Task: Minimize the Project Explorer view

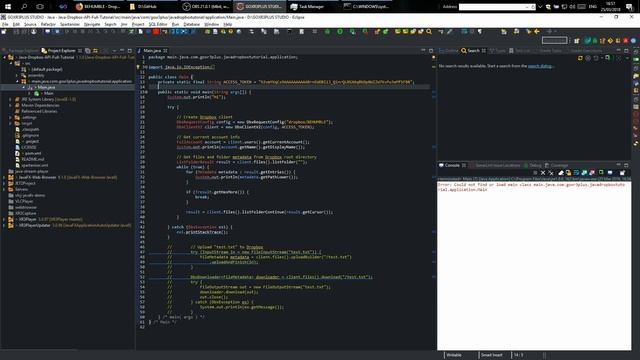Action: (x=122, y=51)
